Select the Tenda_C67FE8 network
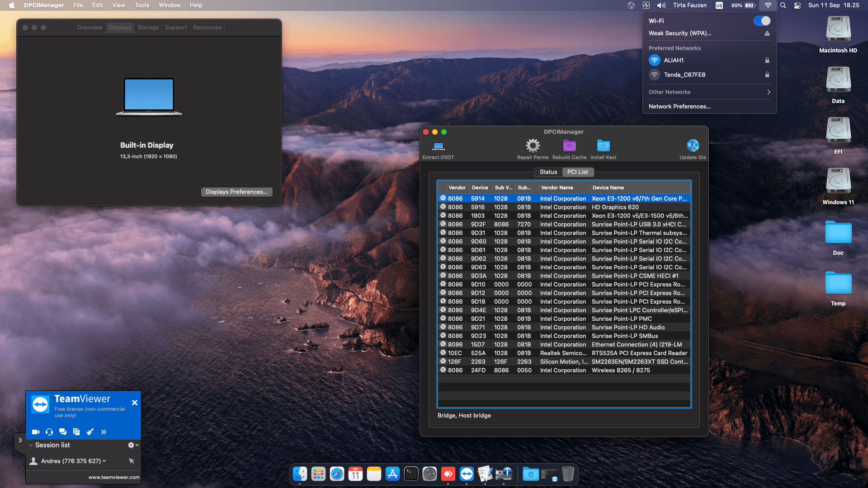868x488 pixels. coord(684,75)
